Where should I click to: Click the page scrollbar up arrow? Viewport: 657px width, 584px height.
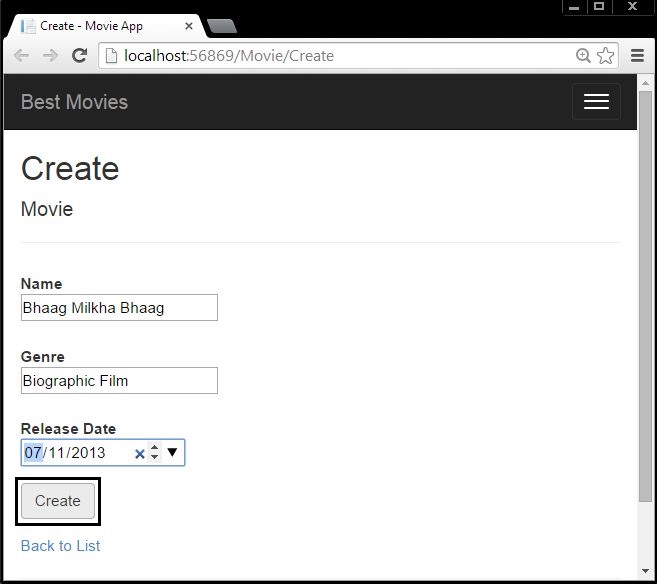[x=645, y=83]
